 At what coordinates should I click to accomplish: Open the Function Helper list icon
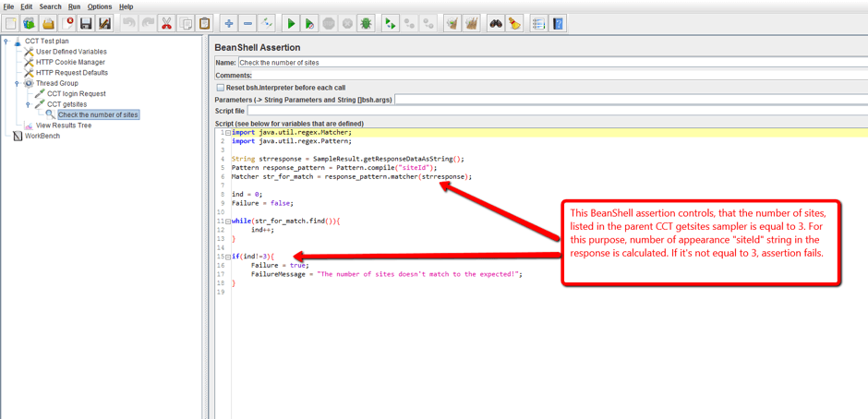538,24
